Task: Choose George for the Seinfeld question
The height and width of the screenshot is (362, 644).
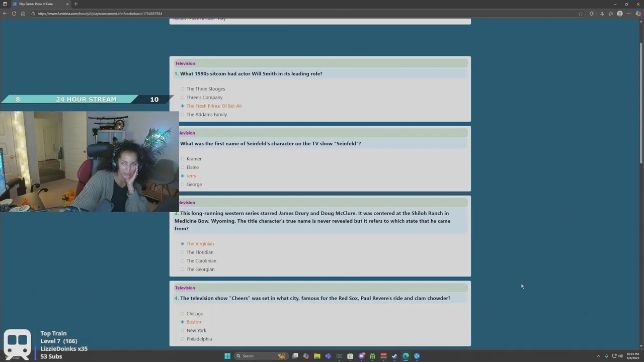Action: tap(194, 185)
